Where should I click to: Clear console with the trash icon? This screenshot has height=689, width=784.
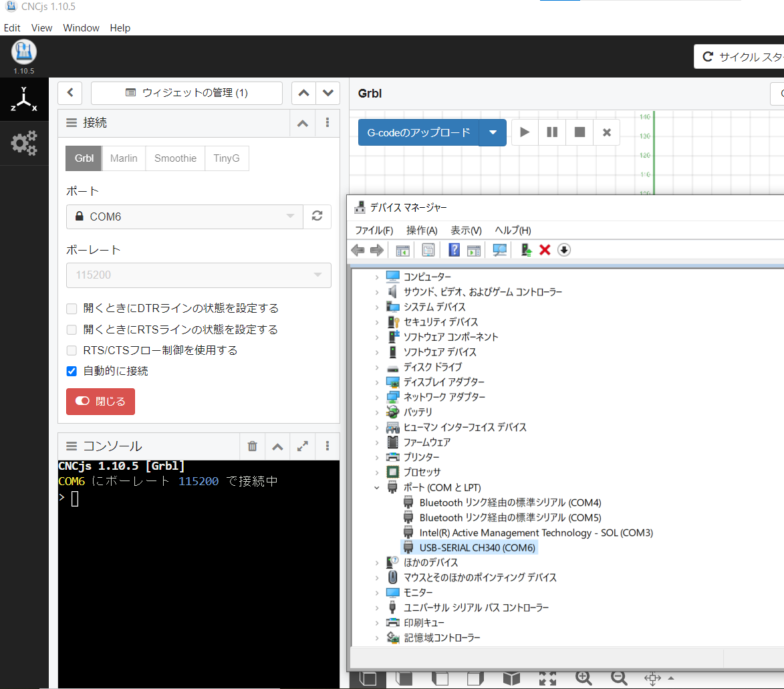(252, 446)
